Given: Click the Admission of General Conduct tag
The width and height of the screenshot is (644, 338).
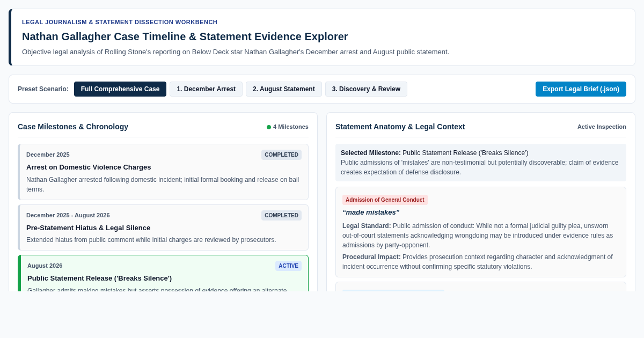Looking at the screenshot, I should coord(385,200).
